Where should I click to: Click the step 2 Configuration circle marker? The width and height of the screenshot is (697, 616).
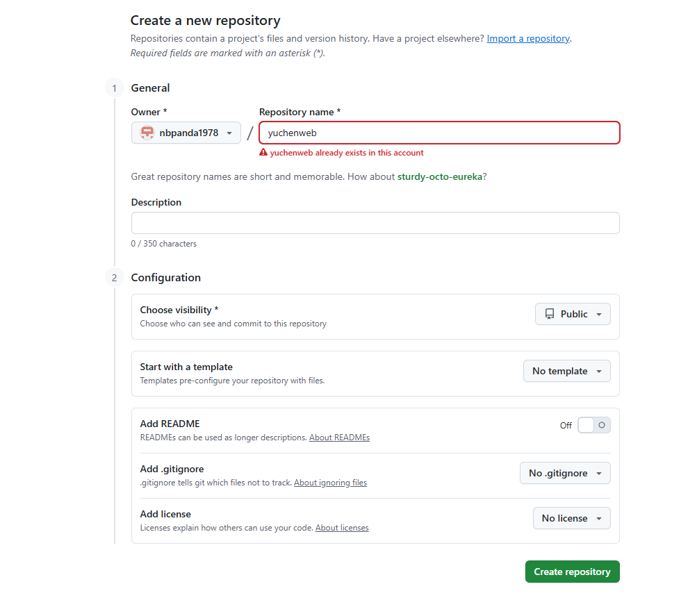(x=114, y=278)
